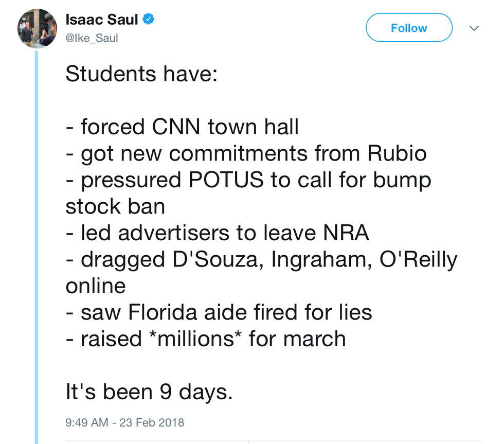
Task: Click the Follow button
Action: tap(409, 28)
